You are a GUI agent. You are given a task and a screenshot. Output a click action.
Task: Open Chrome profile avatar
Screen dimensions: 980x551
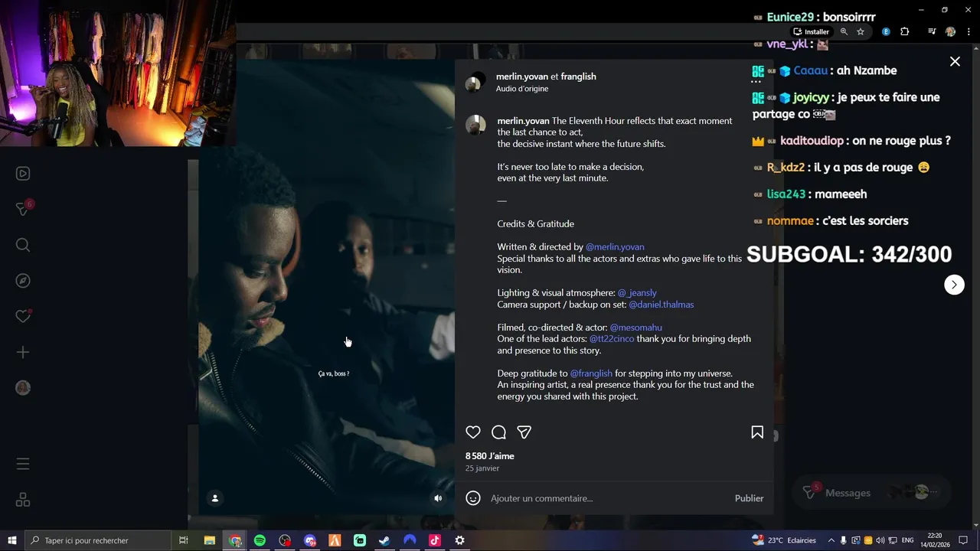951,31
